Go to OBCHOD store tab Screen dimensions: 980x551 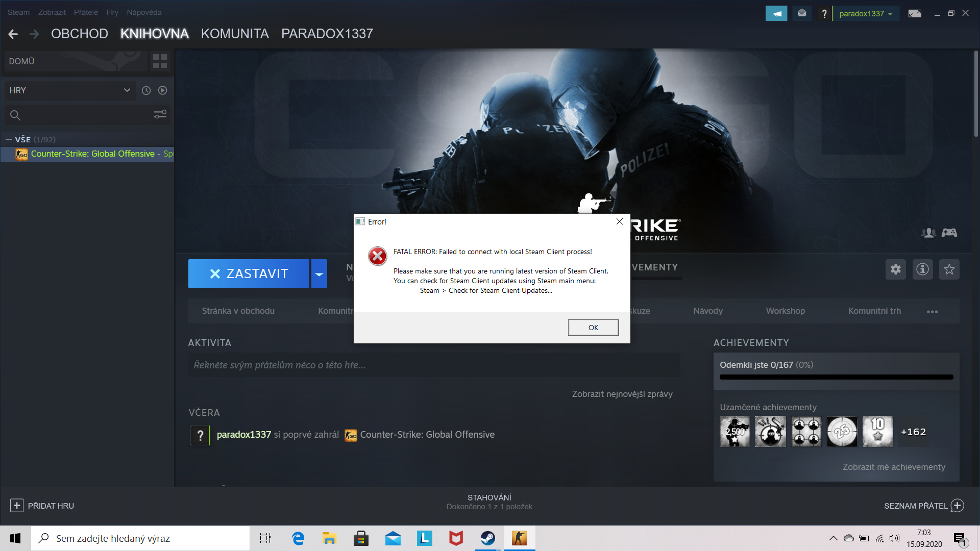(80, 34)
